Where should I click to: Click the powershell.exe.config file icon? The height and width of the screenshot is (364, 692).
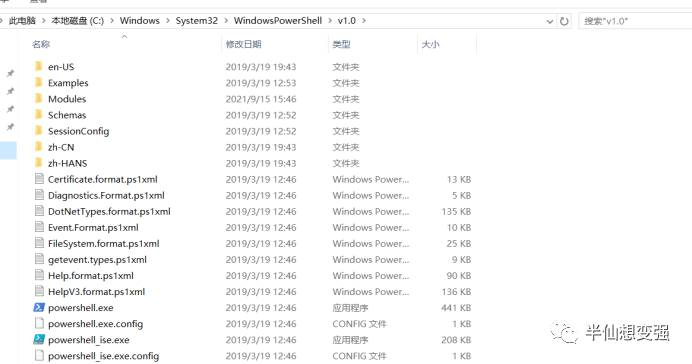tap(39, 323)
